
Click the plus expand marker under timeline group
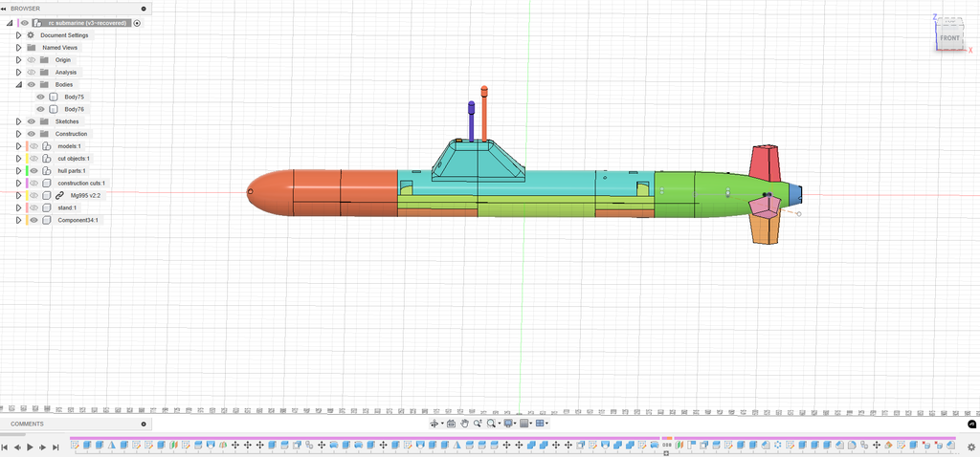(x=666, y=453)
